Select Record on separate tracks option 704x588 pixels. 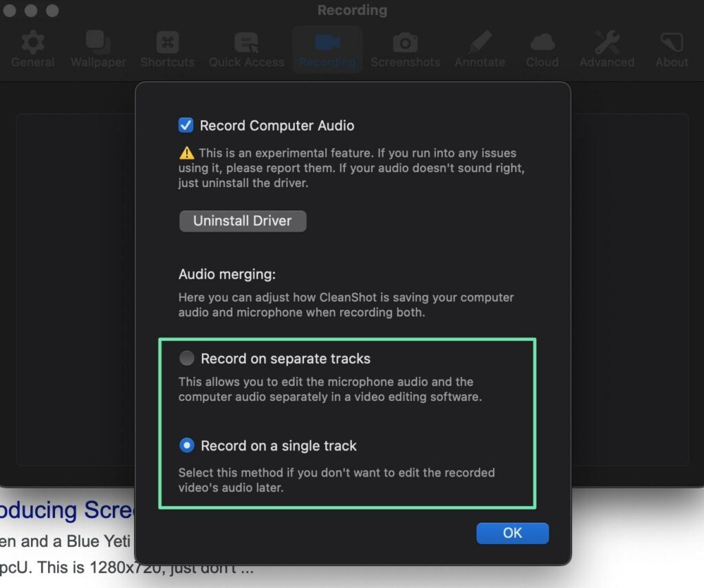click(x=186, y=358)
